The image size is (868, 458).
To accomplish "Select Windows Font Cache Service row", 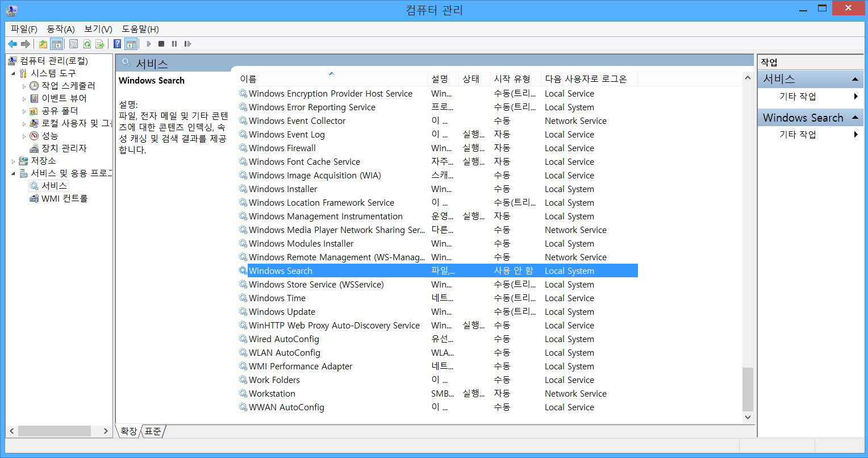I will click(x=437, y=162).
